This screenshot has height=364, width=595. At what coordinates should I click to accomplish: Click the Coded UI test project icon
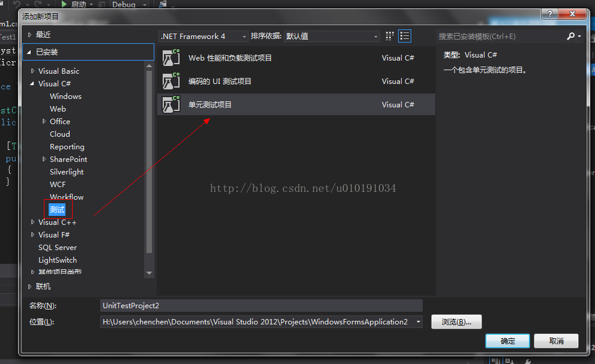[171, 81]
